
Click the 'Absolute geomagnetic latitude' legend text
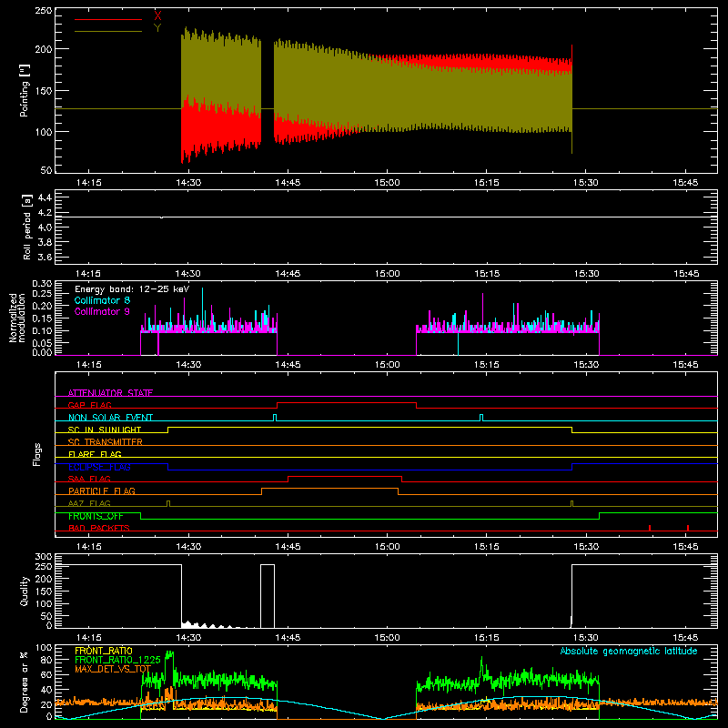click(629, 652)
